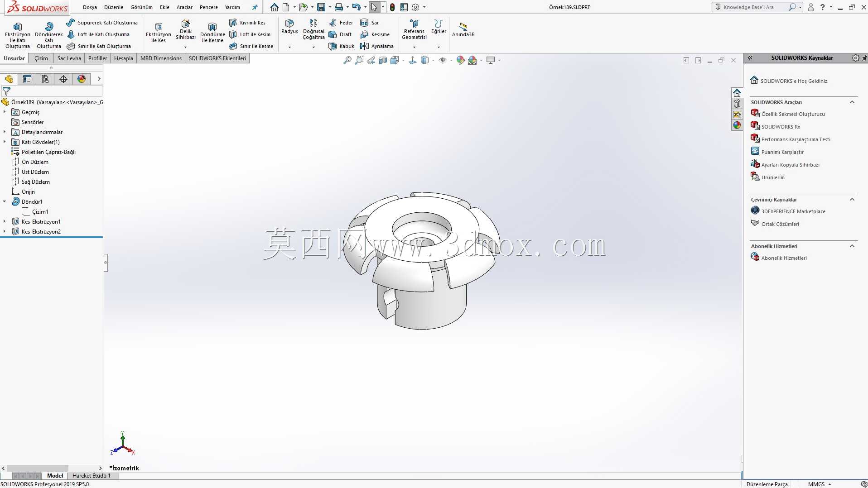868x488 pixels.
Task: Select the Radyus fillet tool
Action: (x=289, y=27)
